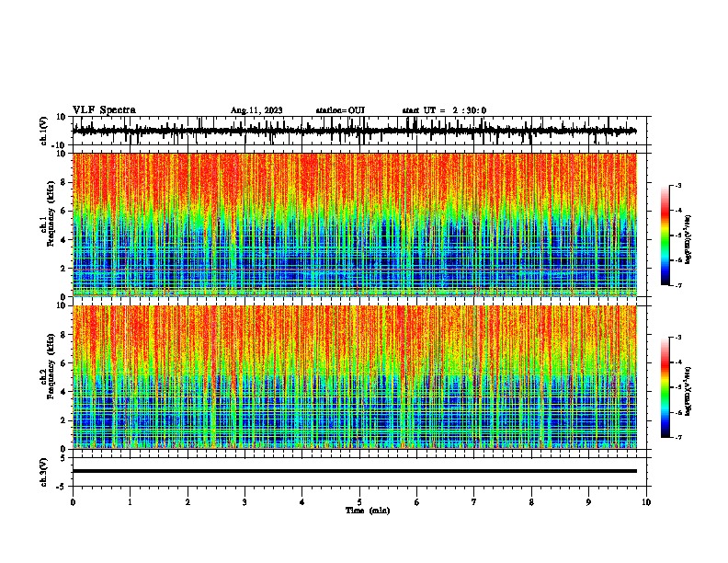Click the black ch.3 signal line
This screenshot has height=563, width=728.
pos(355,471)
